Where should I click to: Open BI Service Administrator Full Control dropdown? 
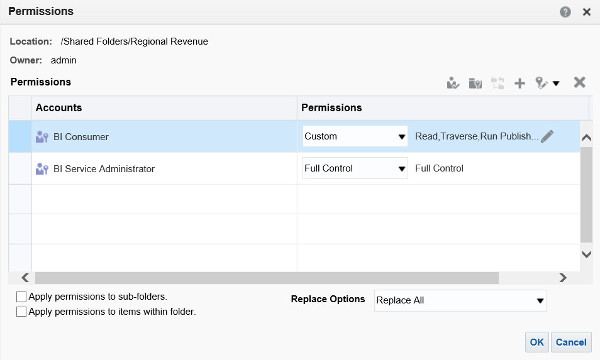[355, 168]
